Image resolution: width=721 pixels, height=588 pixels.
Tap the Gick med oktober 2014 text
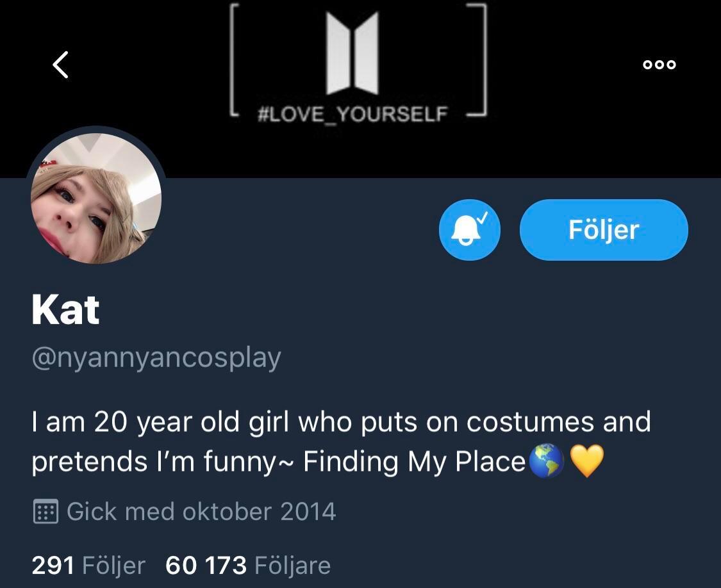(x=201, y=512)
